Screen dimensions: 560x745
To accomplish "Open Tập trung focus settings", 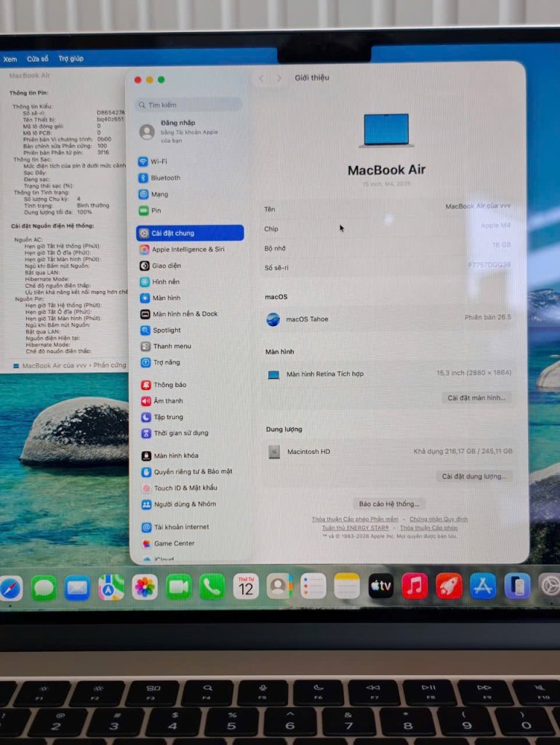I will (162, 417).
